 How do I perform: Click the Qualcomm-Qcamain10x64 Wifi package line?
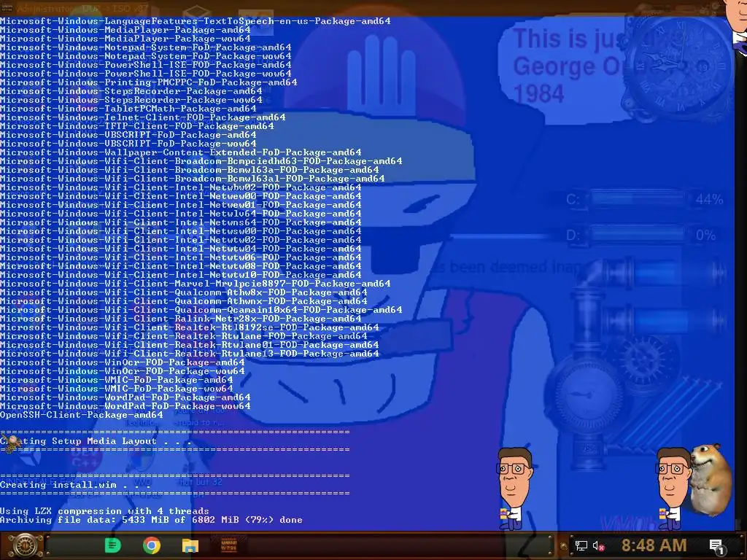click(201, 309)
